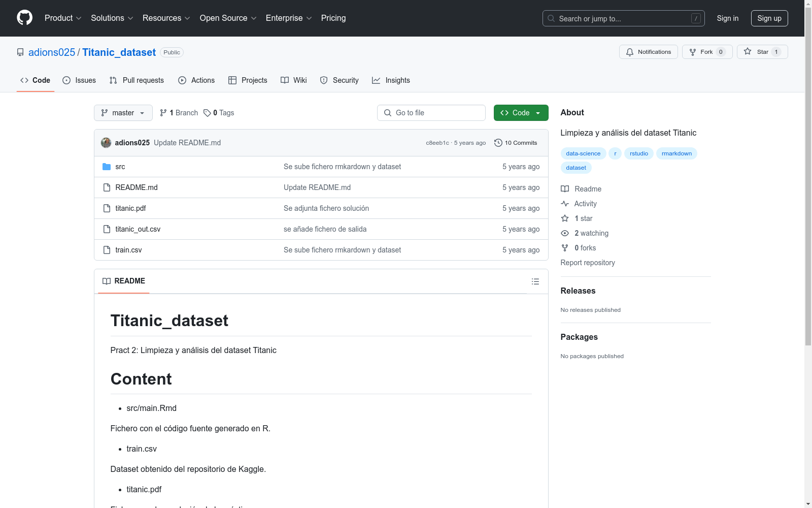
Task: Expand the Solutions menu
Action: click(x=112, y=18)
